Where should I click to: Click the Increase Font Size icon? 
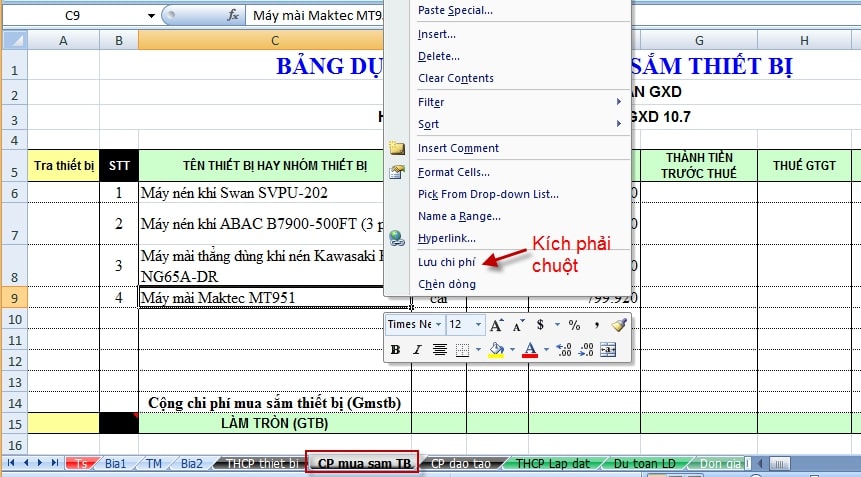(x=497, y=325)
